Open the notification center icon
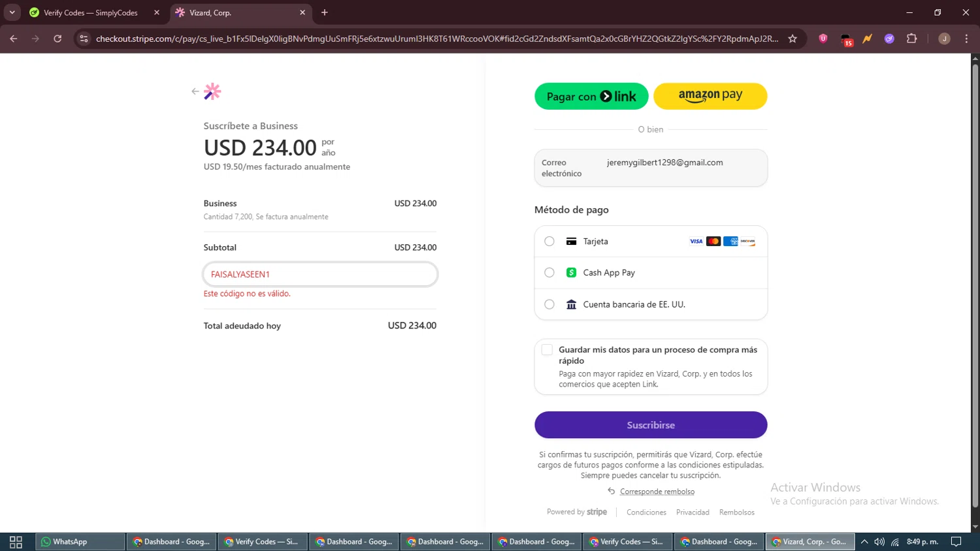 [x=956, y=542]
